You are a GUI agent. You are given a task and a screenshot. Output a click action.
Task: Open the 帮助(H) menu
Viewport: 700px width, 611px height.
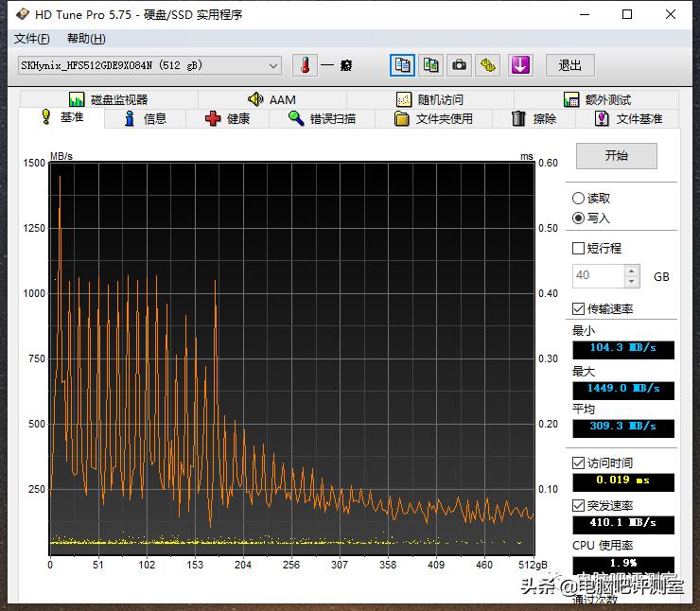(86, 39)
